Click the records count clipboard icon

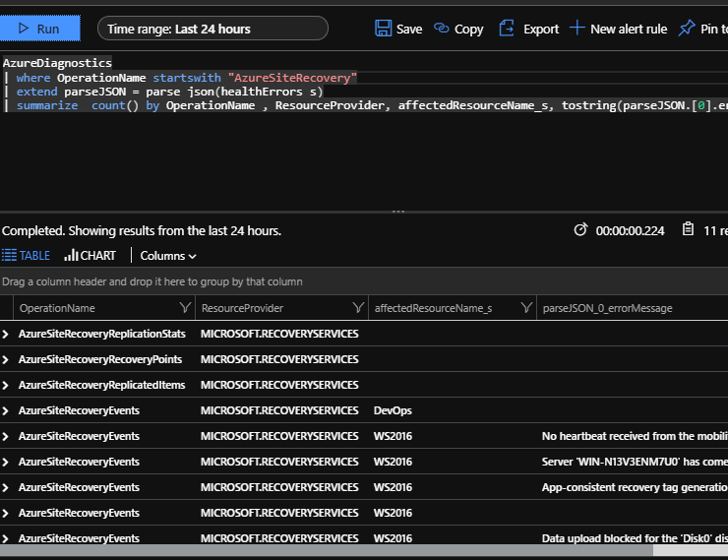pyautogui.click(x=688, y=229)
